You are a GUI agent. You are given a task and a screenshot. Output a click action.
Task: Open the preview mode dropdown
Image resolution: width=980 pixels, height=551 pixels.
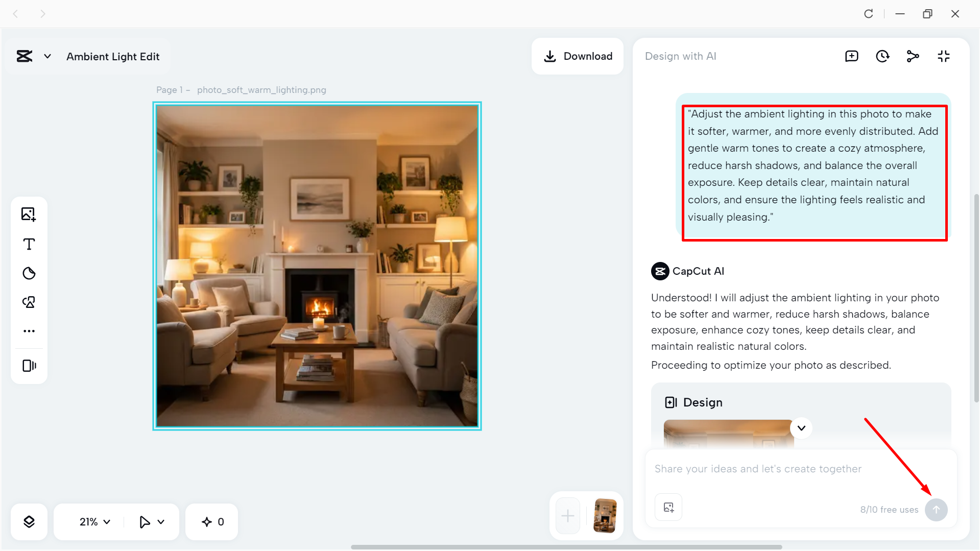coord(151,521)
